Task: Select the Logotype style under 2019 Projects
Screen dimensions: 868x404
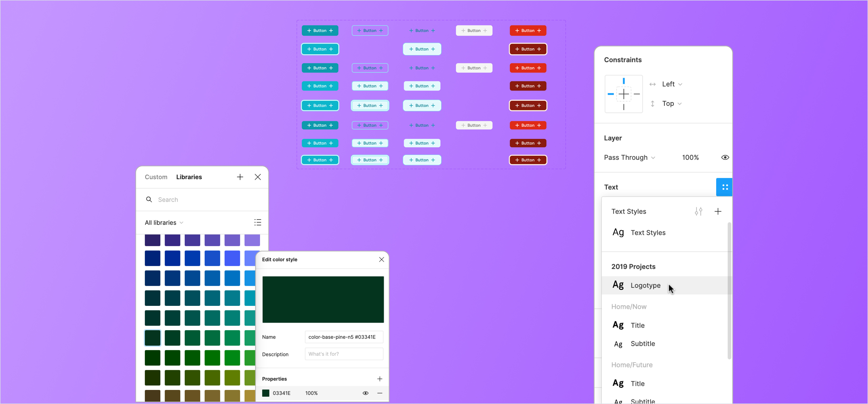Action: click(645, 285)
